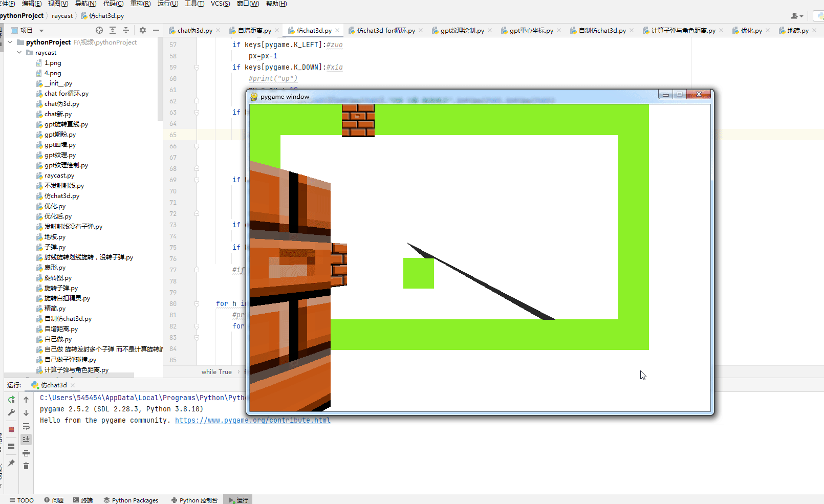Select 子弹.py in the project tree
This screenshot has height=504, width=824.
click(55, 247)
